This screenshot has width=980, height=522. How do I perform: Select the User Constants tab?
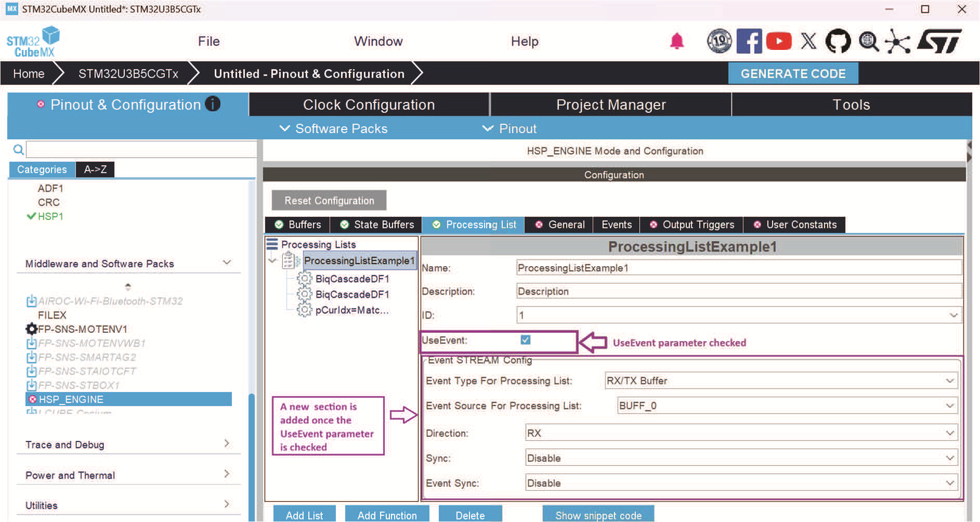coord(795,225)
